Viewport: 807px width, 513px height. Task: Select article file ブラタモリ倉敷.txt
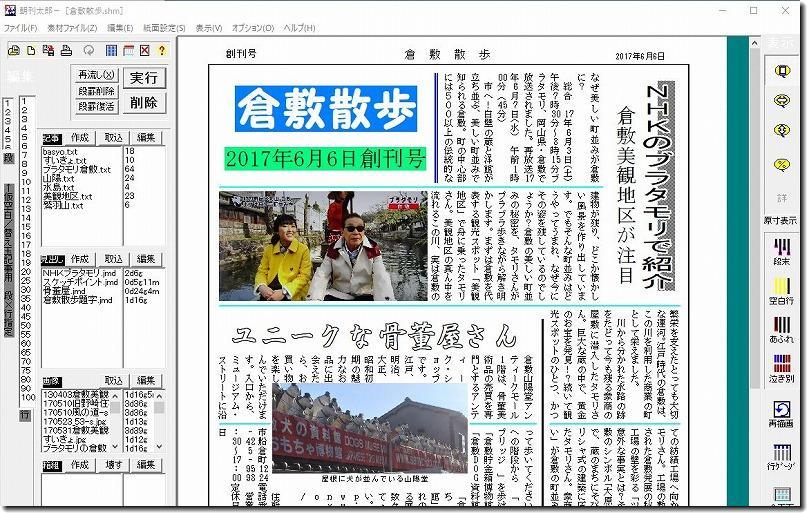pyautogui.click(x=77, y=169)
